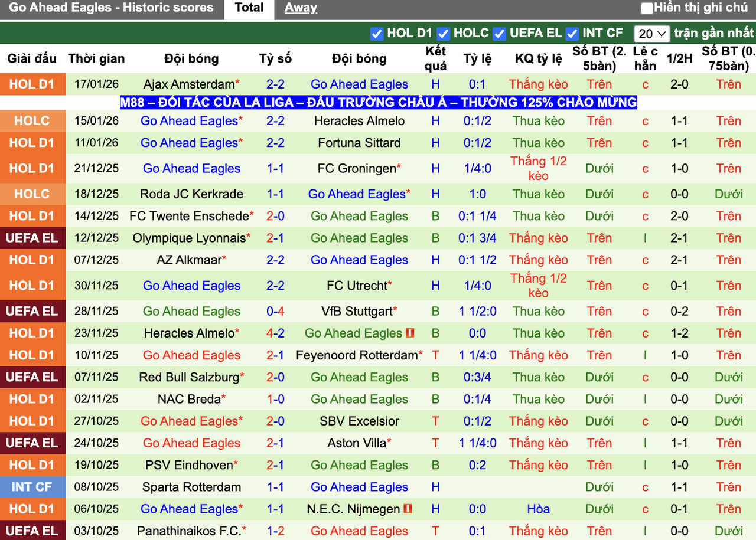
Task: Click the Go Ahead Eagles - Historic scores header
Action: (x=111, y=8)
